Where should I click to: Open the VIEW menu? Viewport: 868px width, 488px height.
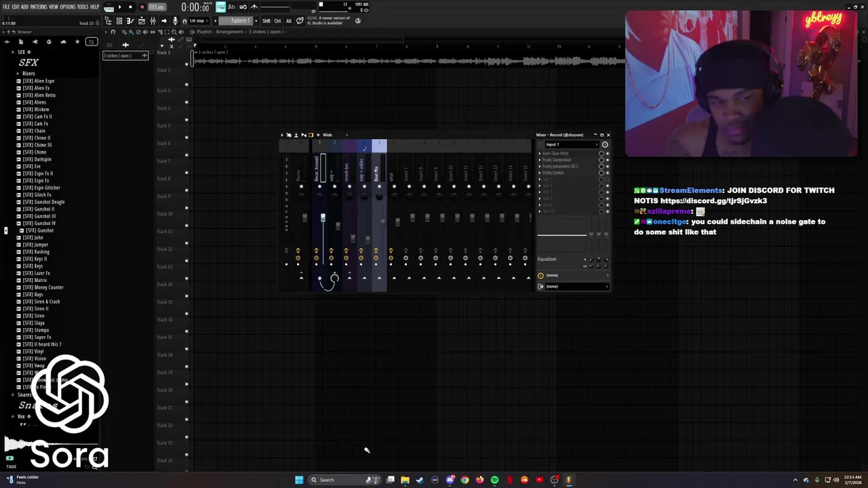click(53, 7)
